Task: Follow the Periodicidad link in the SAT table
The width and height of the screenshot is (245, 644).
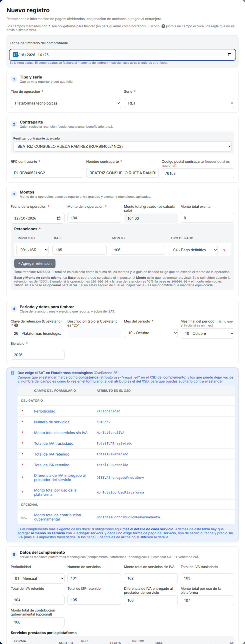Action: tap(45, 411)
